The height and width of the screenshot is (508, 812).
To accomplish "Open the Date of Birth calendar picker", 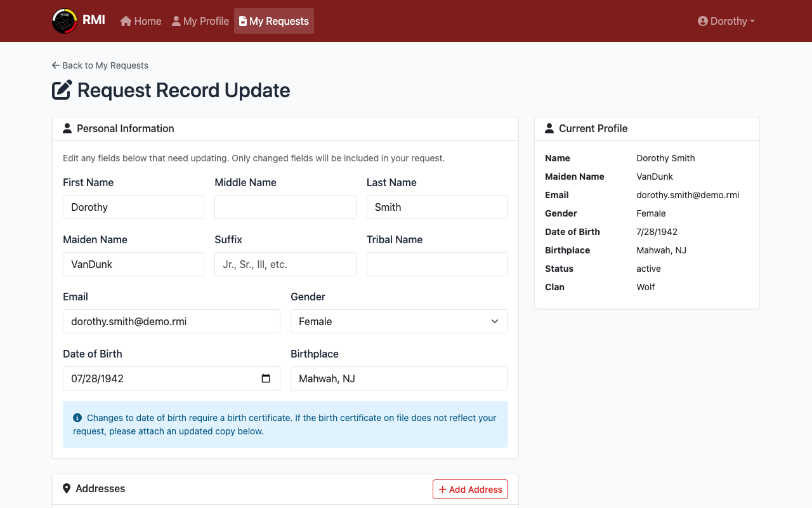I will tap(266, 378).
